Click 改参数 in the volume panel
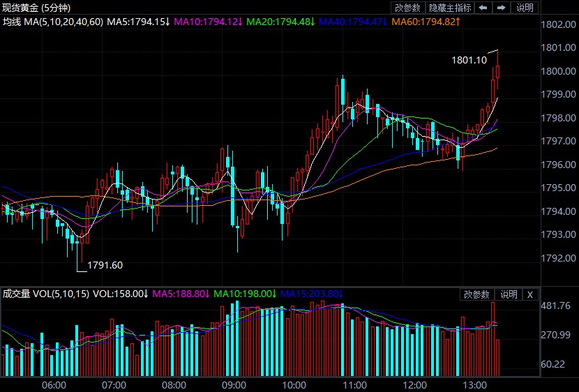 477,294
